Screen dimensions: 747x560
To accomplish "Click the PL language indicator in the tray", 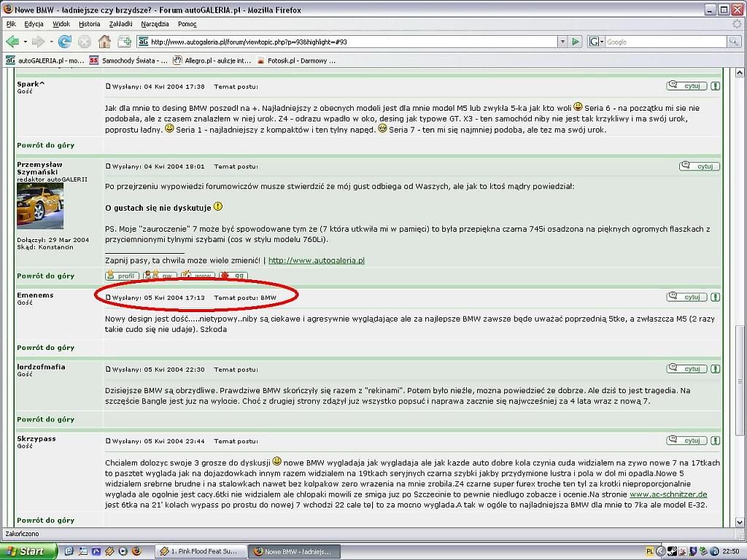I will pyautogui.click(x=649, y=551).
